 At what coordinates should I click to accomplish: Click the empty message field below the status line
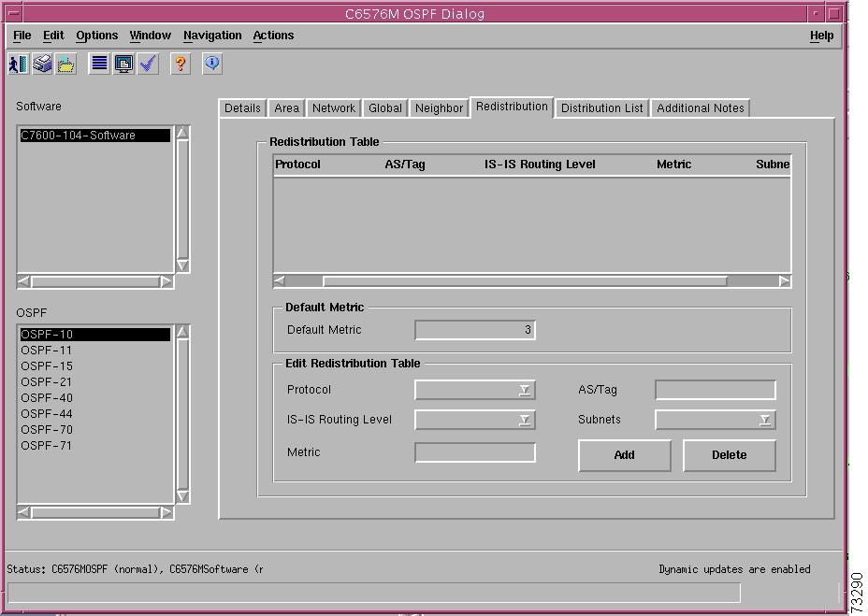point(373,593)
